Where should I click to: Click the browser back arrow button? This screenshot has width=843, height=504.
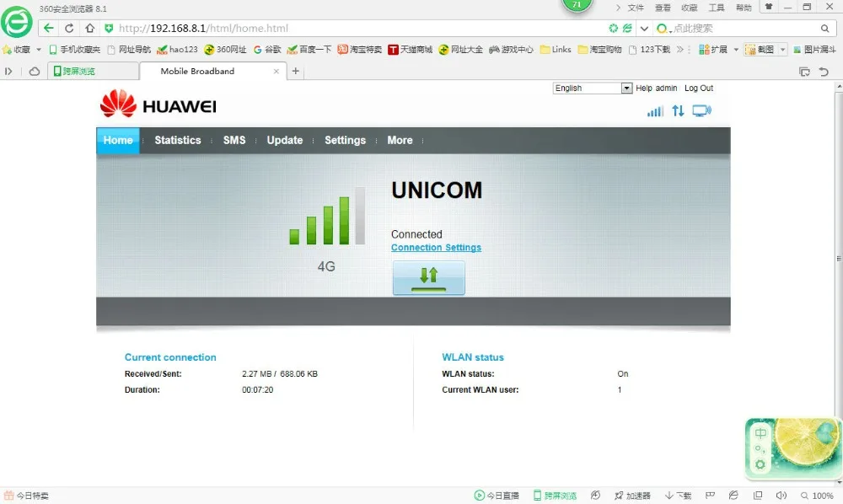point(48,28)
